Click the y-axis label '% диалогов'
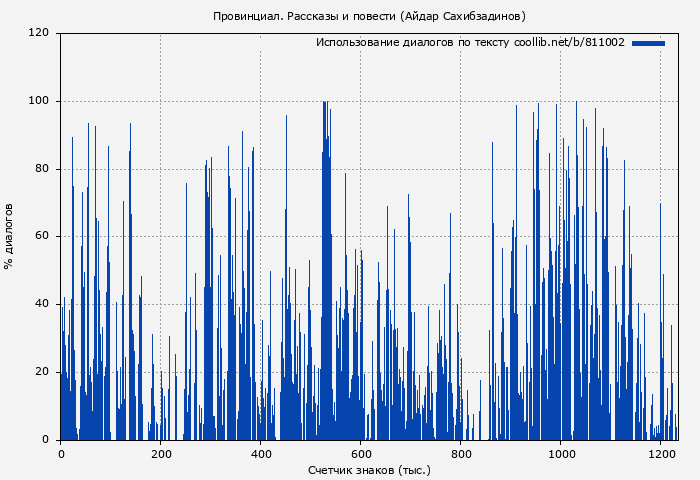The width and height of the screenshot is (700, 480). pos(9,236)
